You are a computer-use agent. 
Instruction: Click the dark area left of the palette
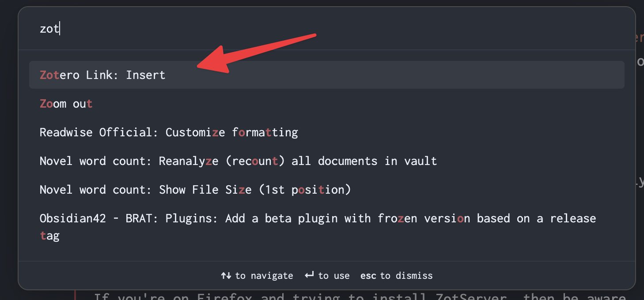[x=8, y=150]
